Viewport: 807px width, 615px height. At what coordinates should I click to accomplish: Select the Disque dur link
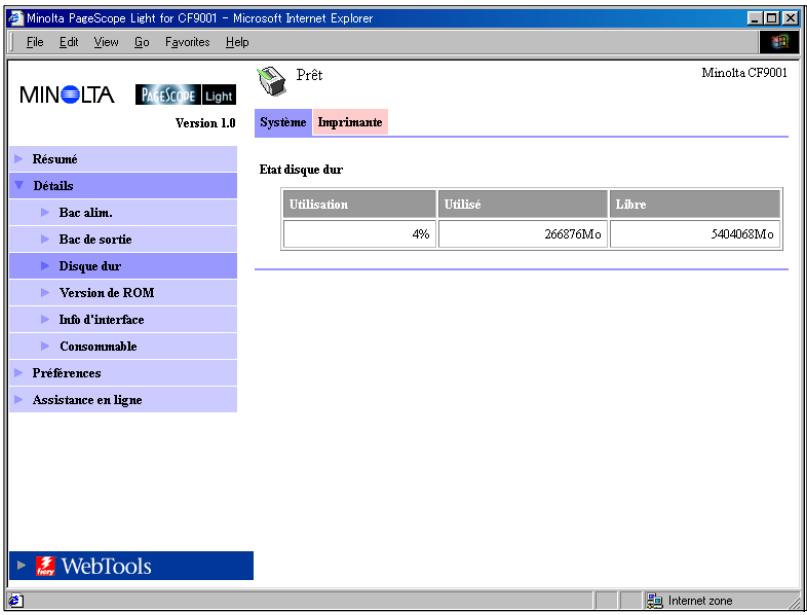click(x=90, y=266)
